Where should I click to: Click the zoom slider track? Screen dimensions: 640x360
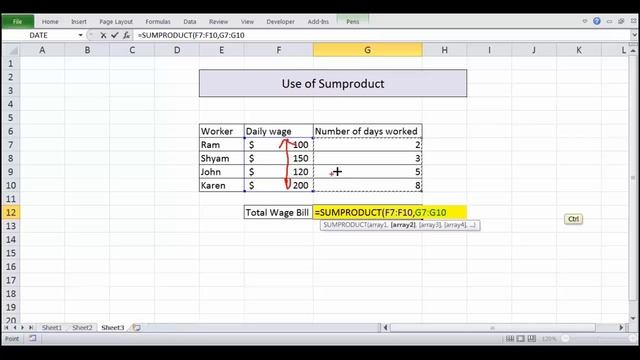(x=599, y=338)
